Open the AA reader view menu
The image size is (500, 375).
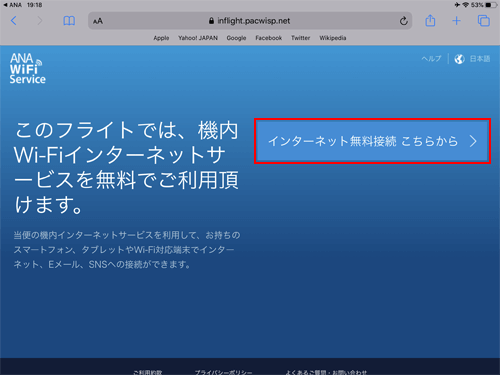[98, 21]
